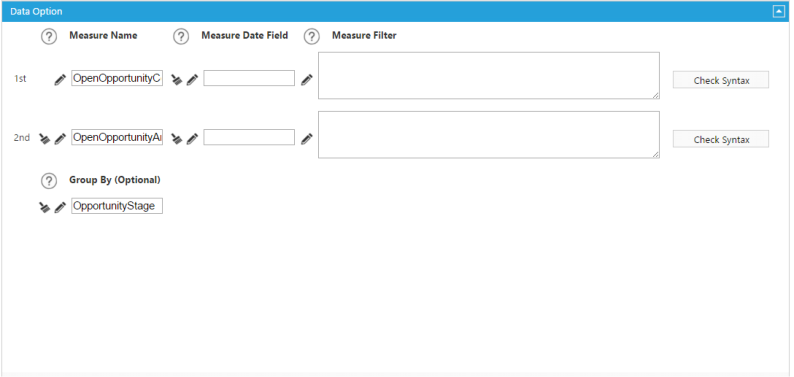Clear the 2nd measure name with the broom icon

(45, 139)
